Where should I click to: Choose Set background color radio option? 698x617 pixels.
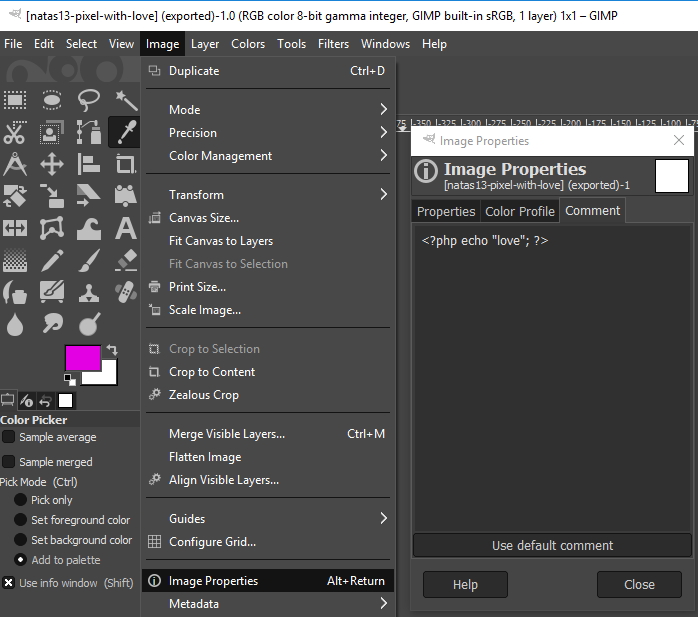(x=20, y=540)
